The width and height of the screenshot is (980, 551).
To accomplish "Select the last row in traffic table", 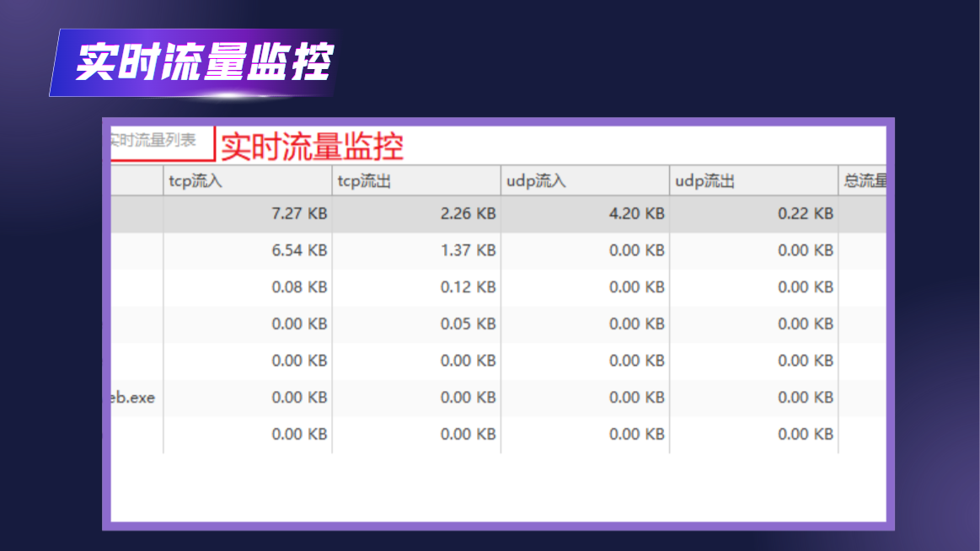I will (498, 435).
